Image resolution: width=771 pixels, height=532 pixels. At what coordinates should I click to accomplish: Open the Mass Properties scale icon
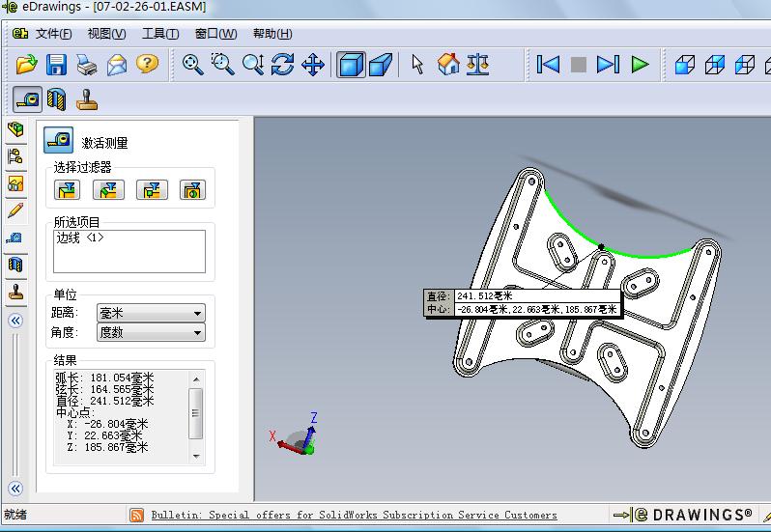477,65
